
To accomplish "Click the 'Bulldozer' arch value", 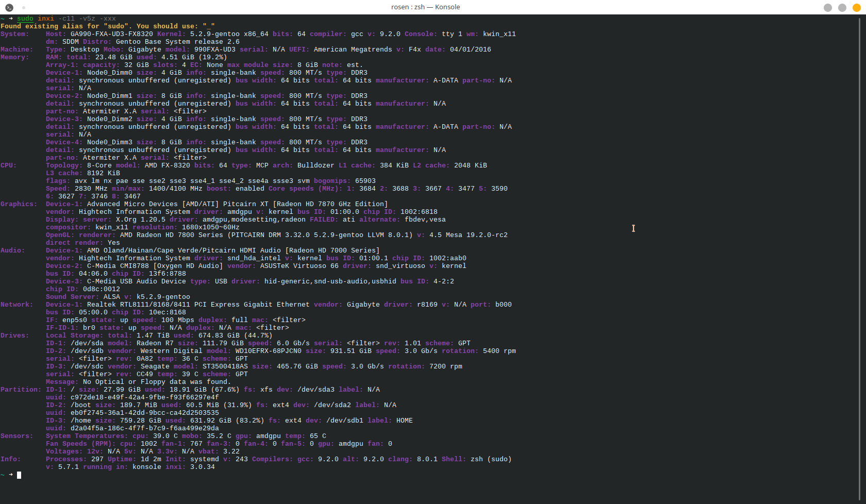I will pyautogui.click(x=316, y=165).
